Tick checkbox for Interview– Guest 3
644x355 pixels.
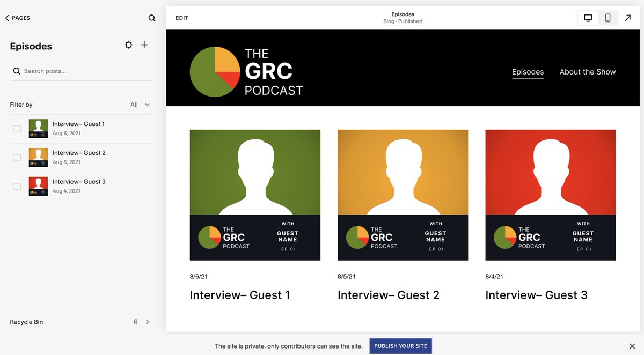tap(17, 187)
